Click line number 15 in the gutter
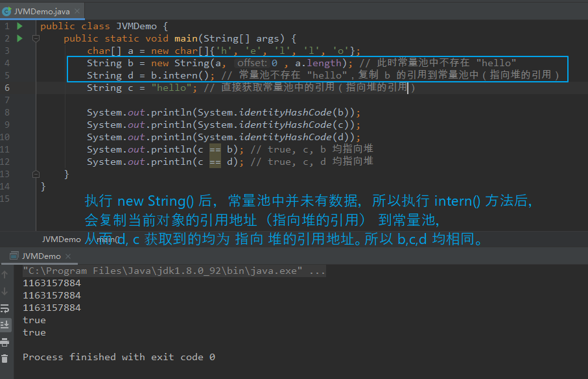This screenshot has height=379, width=588. pos(5,199)
